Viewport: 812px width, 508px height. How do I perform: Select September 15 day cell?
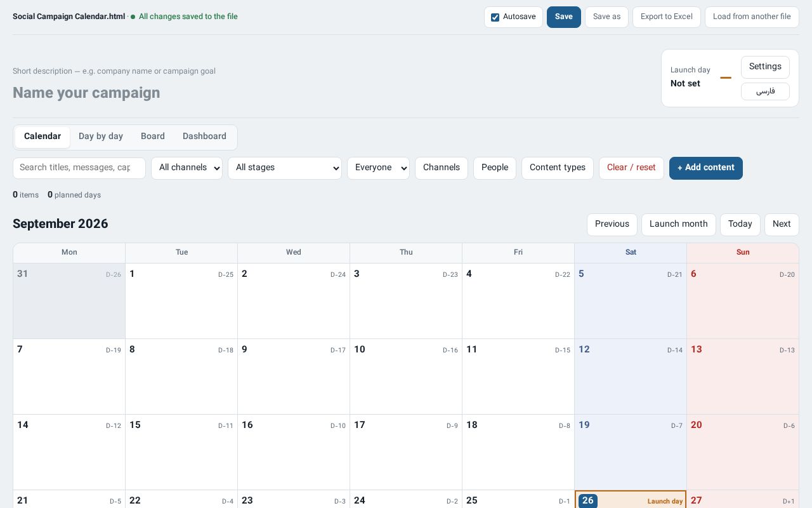point(181,452)
